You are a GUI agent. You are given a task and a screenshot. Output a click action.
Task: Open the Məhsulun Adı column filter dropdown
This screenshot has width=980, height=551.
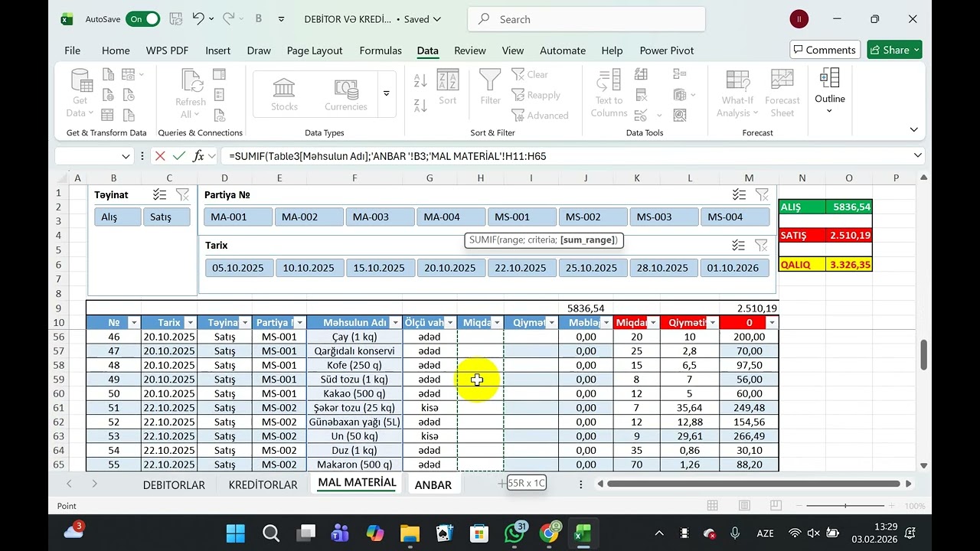[x=396, y=323]
